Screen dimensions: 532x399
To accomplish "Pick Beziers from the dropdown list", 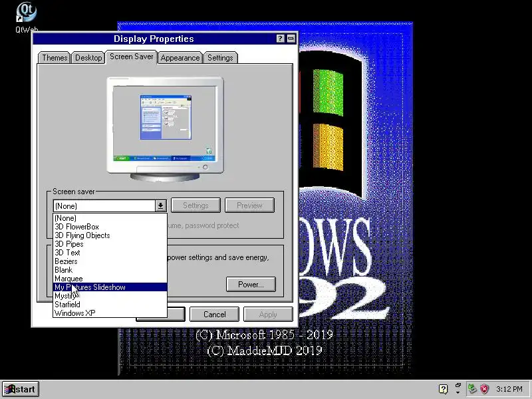I will coord(110,261).
